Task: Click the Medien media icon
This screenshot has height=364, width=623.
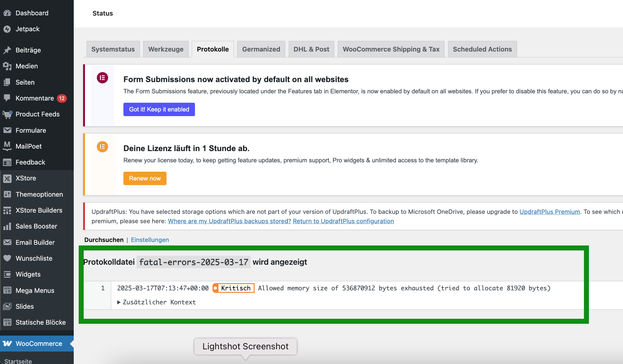Action: click(7, 66)
